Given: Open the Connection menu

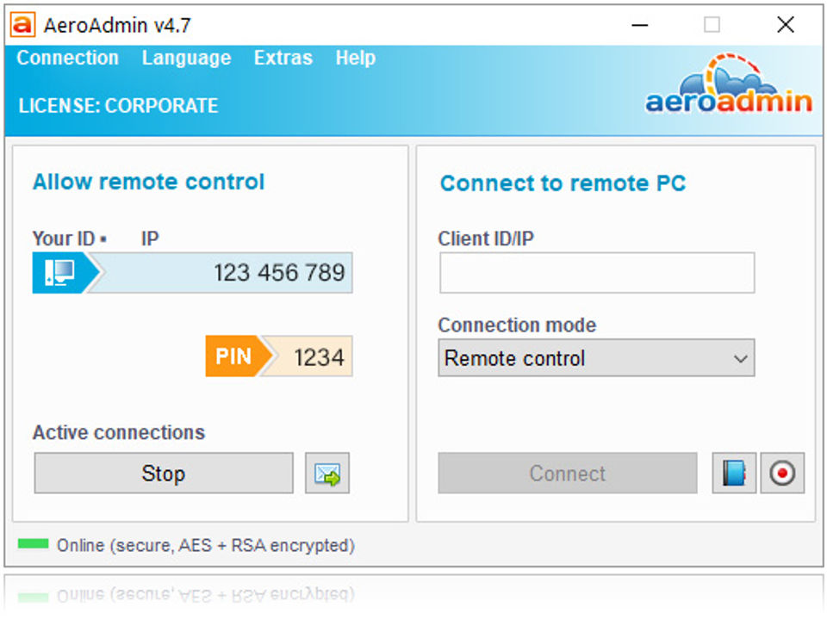Looking at the screenshot, I should click(x=67, y=58).
